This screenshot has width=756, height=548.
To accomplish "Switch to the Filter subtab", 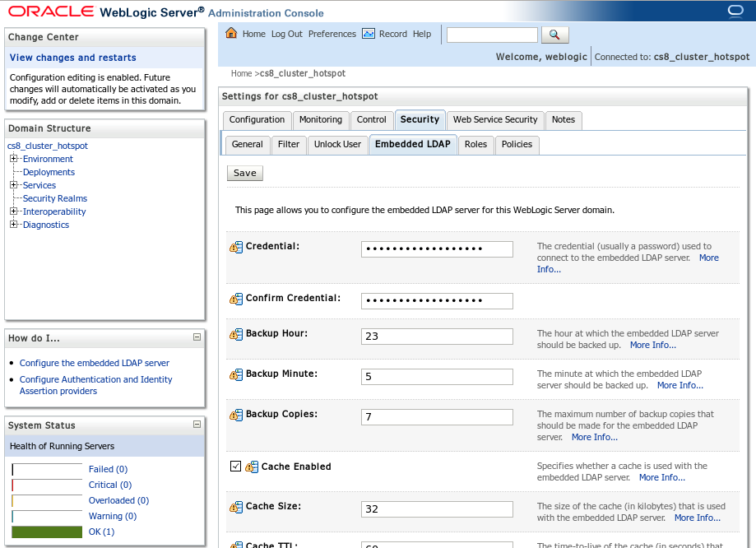I will click(x=289, y=145).
